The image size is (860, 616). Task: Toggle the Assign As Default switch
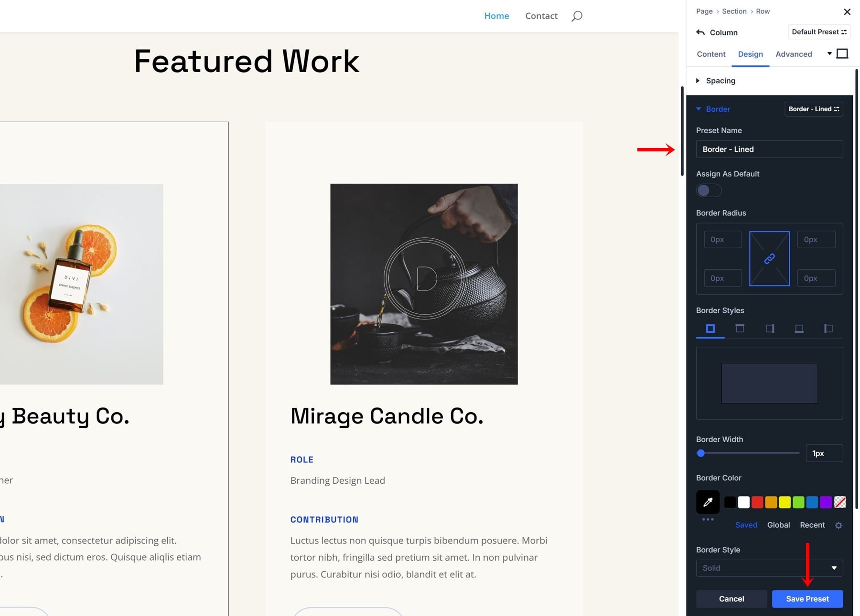tap(709, 191)
